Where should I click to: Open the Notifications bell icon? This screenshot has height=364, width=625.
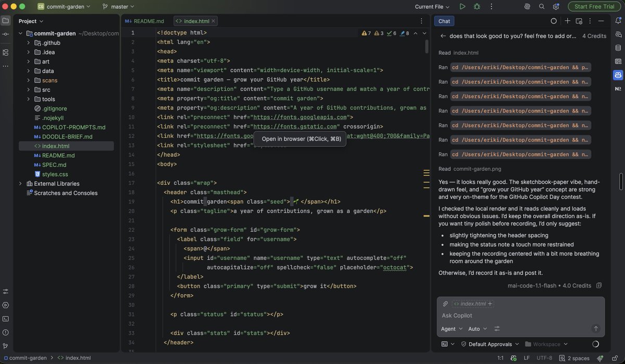tap(618, 21)
